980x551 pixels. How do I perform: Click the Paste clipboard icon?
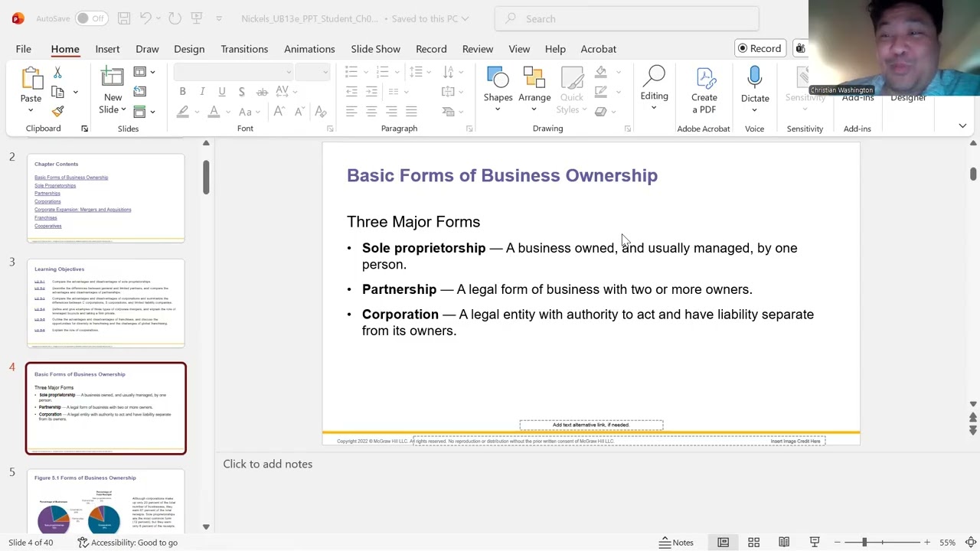click(31, 80)
